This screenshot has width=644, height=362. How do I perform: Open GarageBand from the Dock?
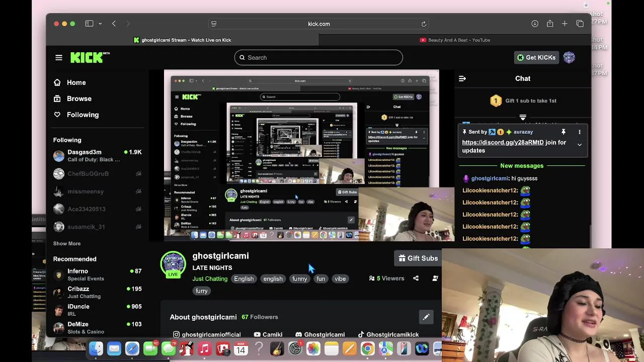point(277,348)
